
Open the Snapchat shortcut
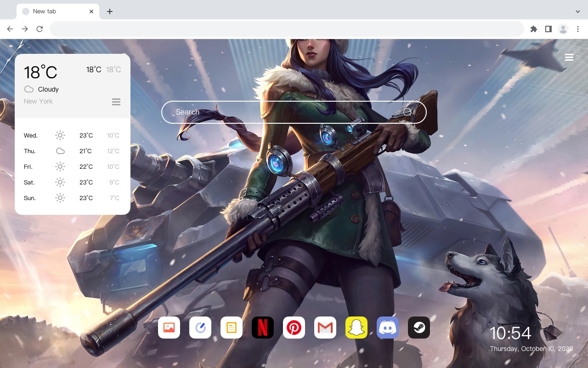click(x=356, y=328)
